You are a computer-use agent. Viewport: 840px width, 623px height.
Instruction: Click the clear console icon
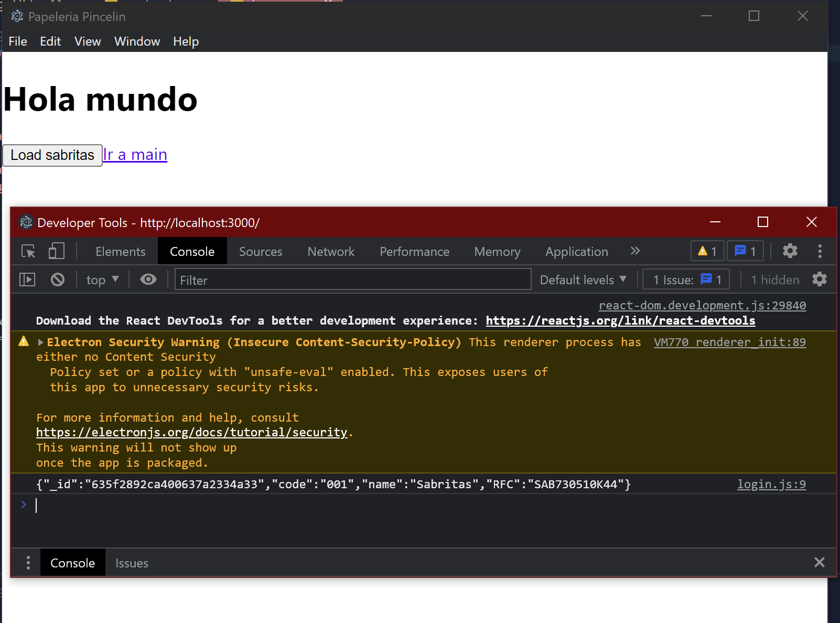(x=57, y=279)
